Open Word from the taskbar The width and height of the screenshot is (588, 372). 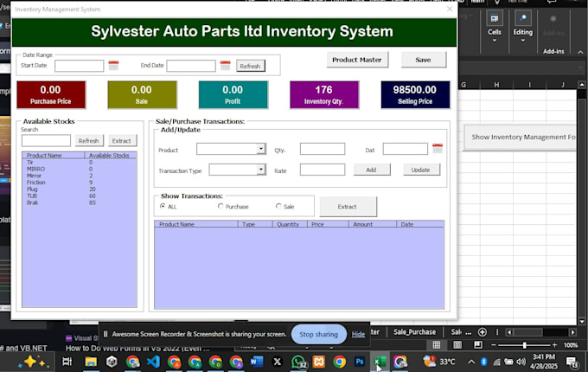(x=257, y=362)
